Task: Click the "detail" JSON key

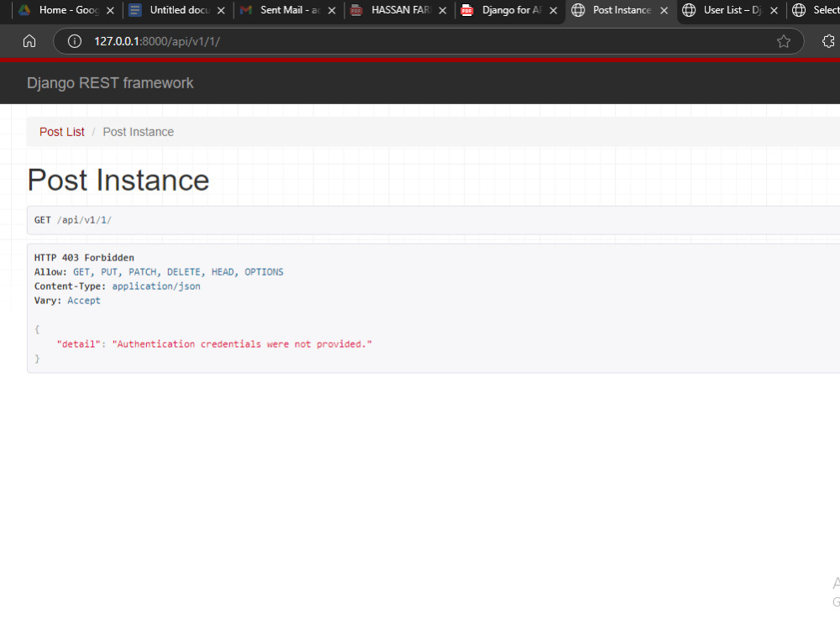Action: pyautogui.click(x=79, y=344)
